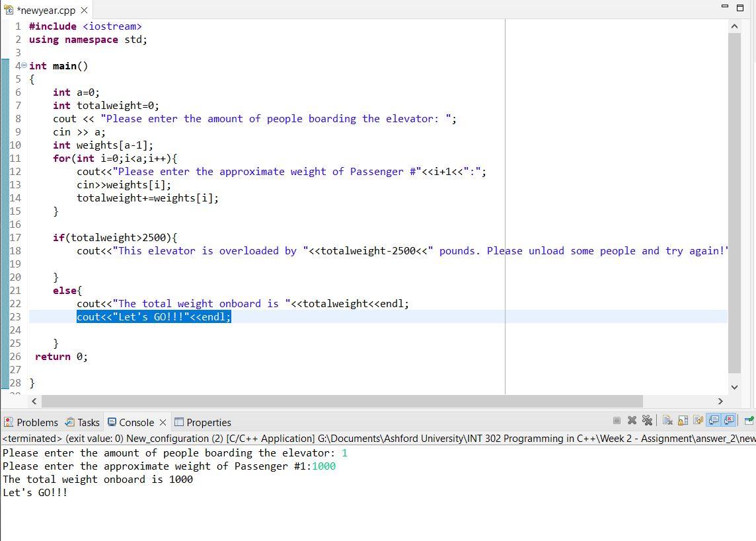Viewport: 756px width, 541px height.
Task: Click console output 'The total weight onboard is 1000'
Action: [x=98, y=480]
